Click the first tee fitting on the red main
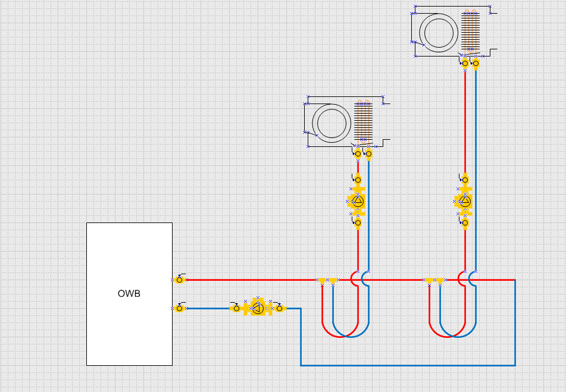The width and height of the screenshot is (566, 392). 322,281
